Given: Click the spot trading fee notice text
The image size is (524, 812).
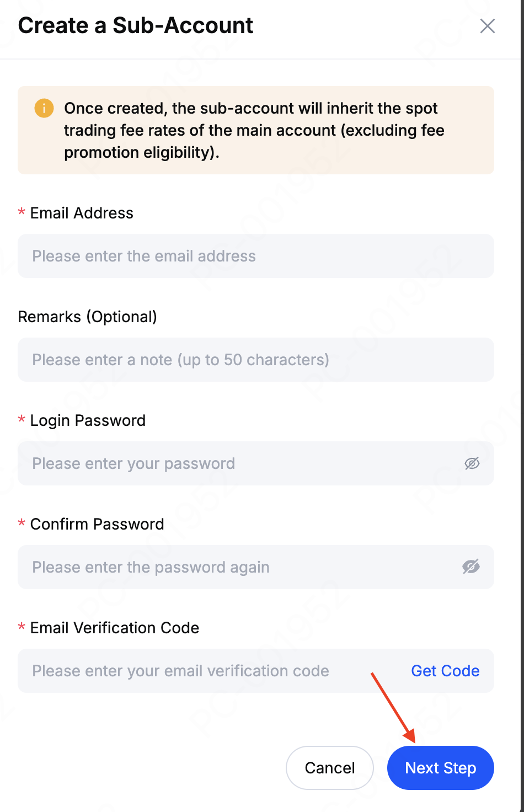Looking at the screenshot, I should click(x=254, y=130).
